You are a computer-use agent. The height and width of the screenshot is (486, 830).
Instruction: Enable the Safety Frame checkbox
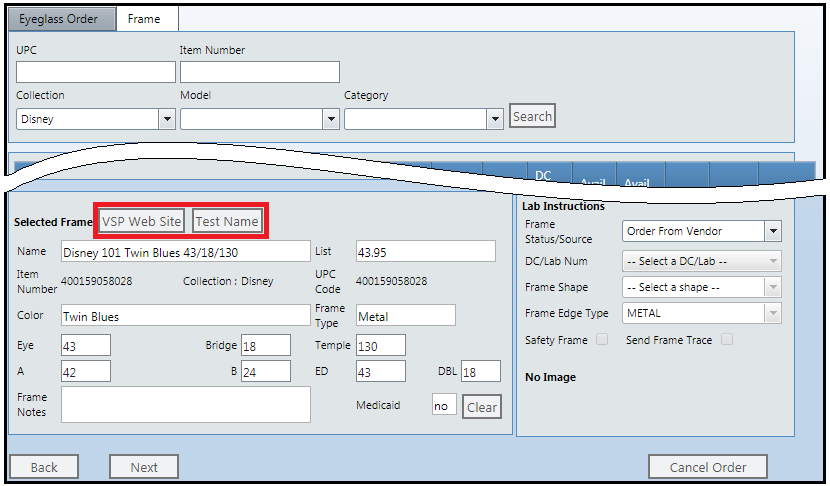tap(602, 340)
